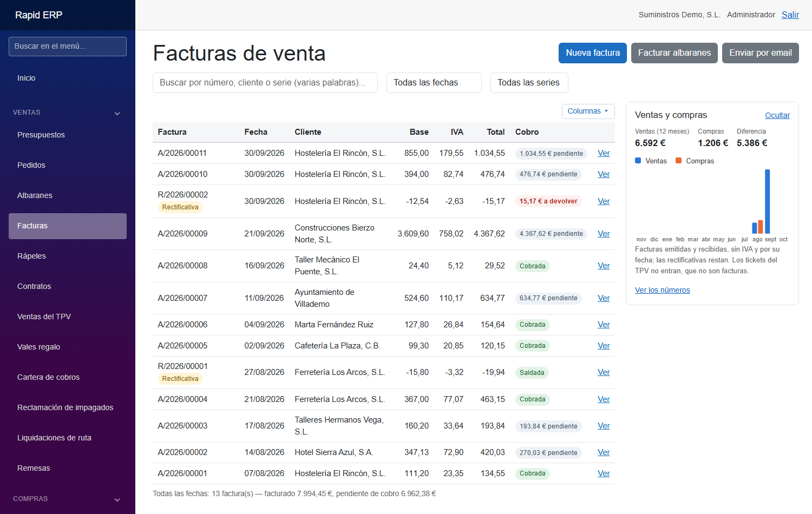Open Cartera de cobros in the sidebar

point(68,377)
